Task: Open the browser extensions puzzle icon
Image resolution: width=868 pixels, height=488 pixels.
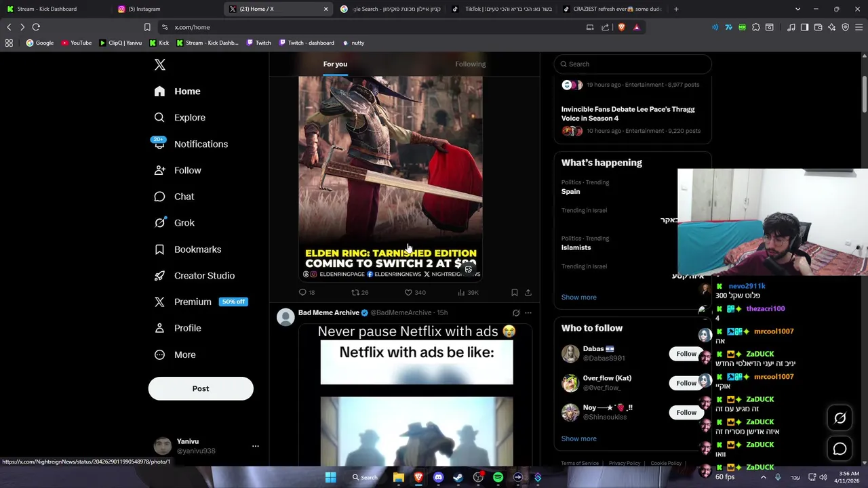Action: click(756, 27)
